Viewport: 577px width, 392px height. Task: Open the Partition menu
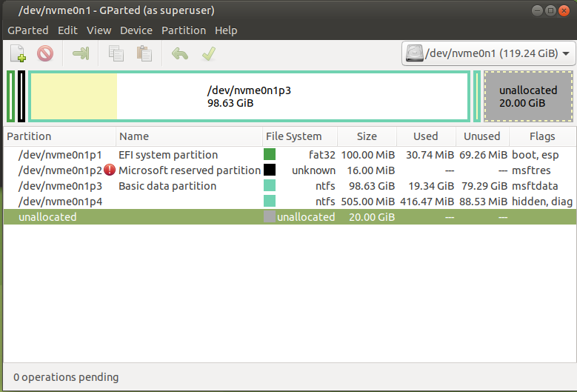(x=184, y=30)
